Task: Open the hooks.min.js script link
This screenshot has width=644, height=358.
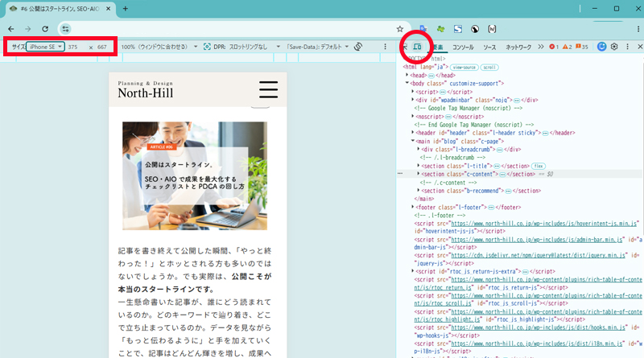Action: (x=538, y=327)
